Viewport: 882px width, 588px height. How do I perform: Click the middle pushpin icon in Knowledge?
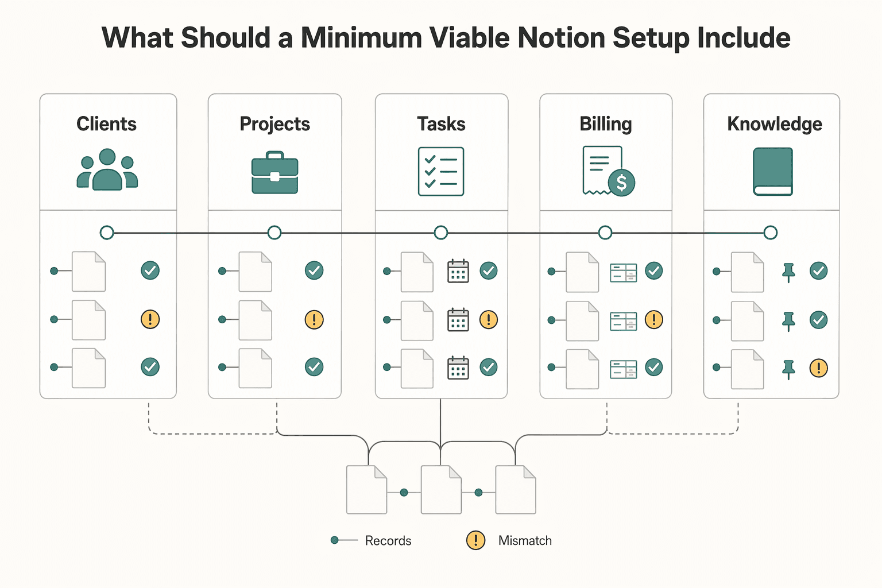(789, 322)
